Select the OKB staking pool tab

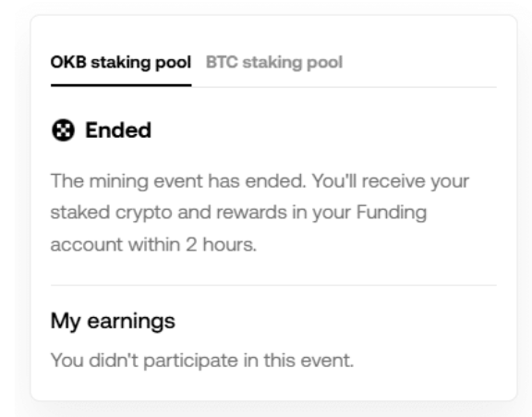point(121,63)
